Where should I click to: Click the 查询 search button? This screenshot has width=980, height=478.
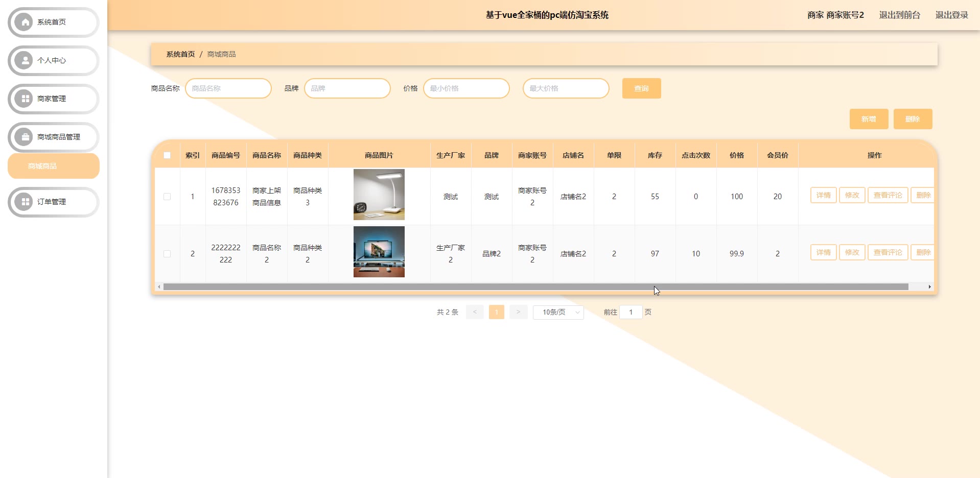click(641, 88)
